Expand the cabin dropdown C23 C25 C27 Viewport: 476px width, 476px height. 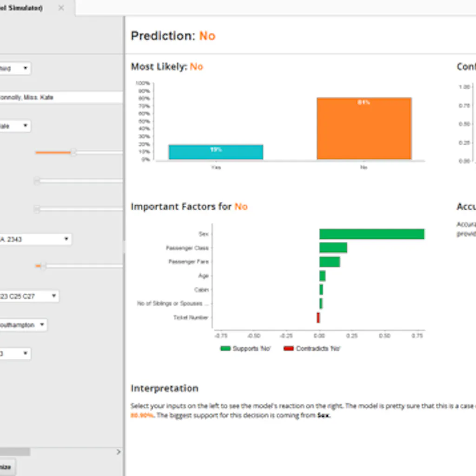[x=29, y=296]
